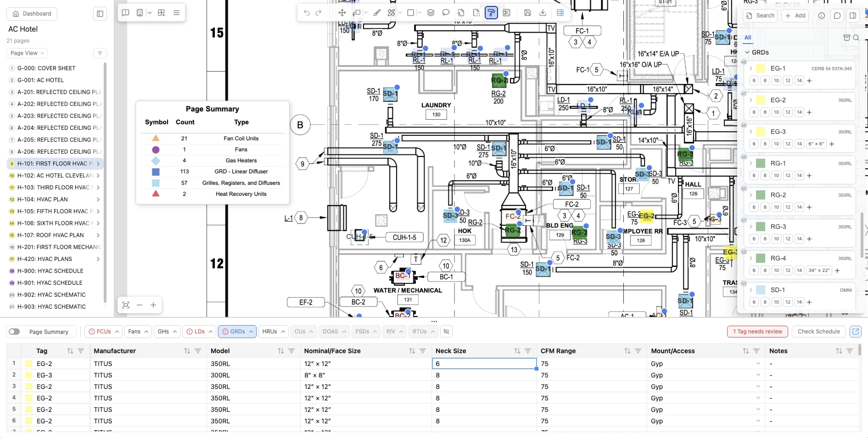Click the '1 Tag needs review' button

[757, 332]
